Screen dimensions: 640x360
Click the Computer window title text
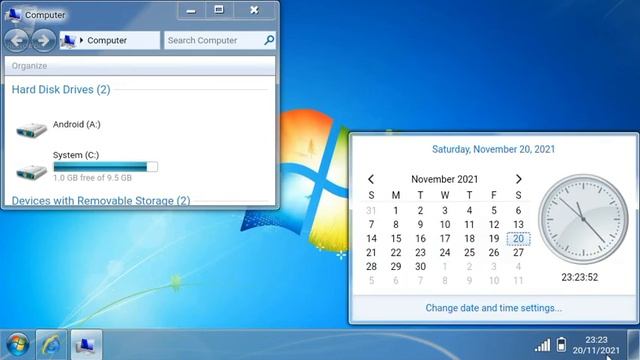[45, 15]
